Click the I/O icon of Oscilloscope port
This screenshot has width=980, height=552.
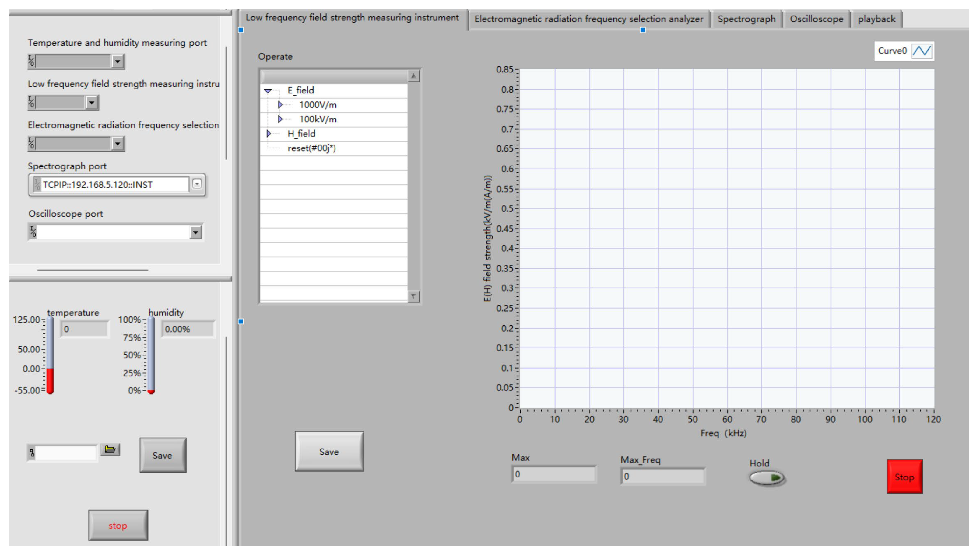33,232
